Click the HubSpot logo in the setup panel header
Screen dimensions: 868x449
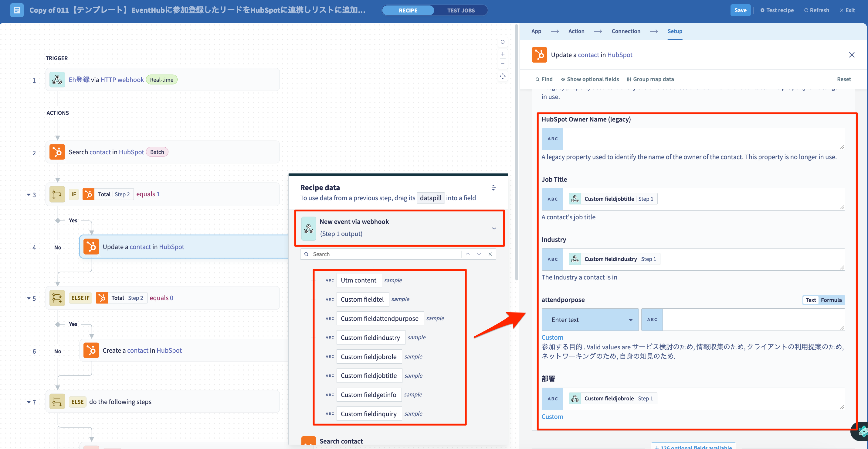(539, 55)
